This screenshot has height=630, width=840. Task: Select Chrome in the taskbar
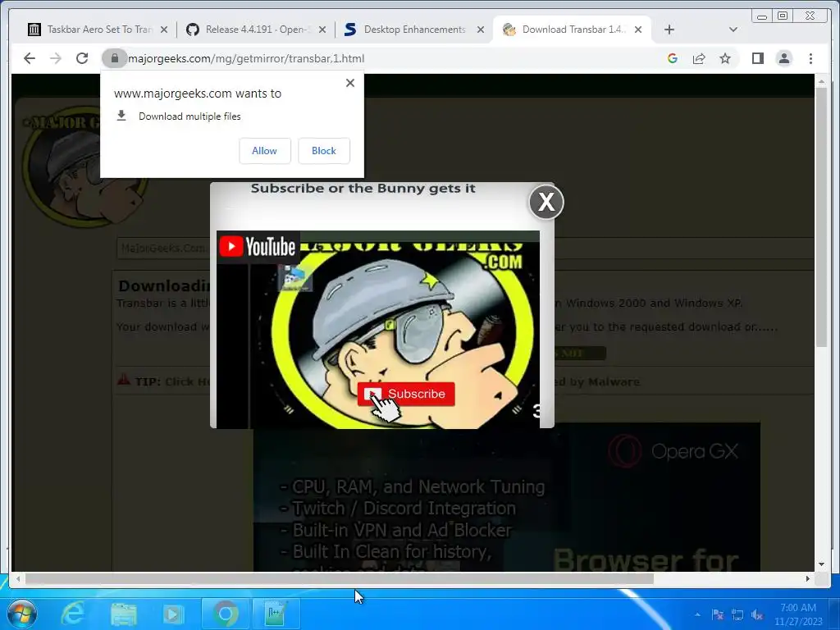(226, 614)
